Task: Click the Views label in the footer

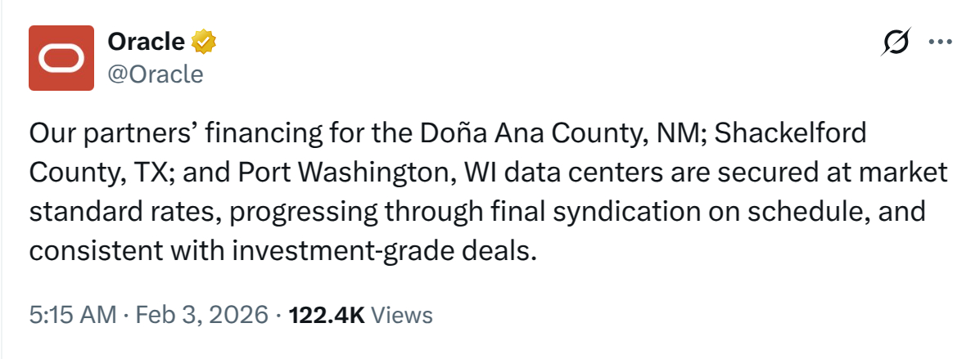Action: 402,315
